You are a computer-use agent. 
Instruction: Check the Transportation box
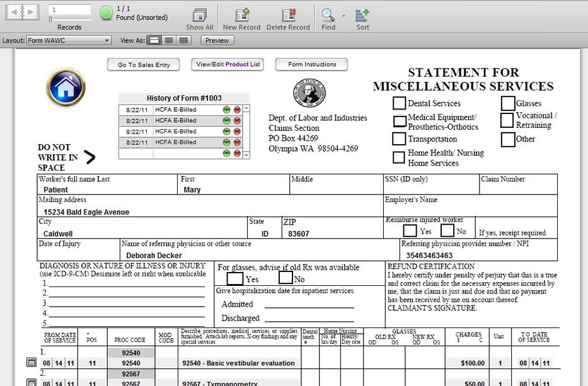pyautogui.click(x=399, y=139)
